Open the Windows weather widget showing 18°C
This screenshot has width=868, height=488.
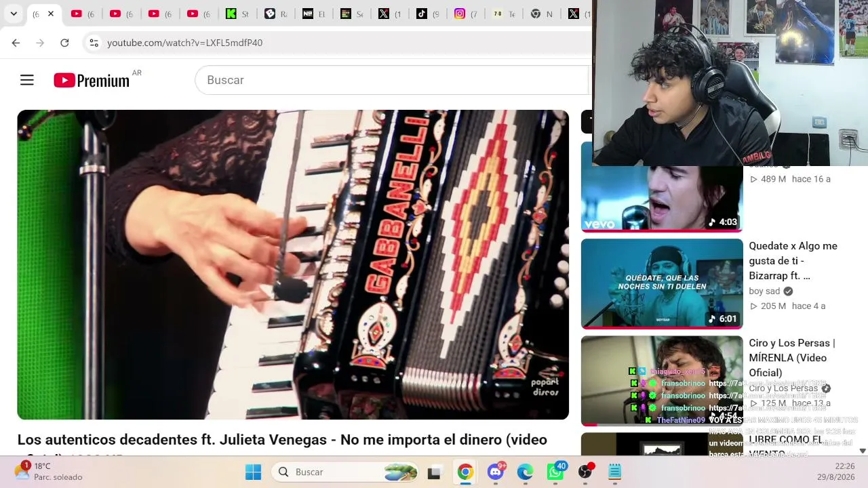point(49,472)
